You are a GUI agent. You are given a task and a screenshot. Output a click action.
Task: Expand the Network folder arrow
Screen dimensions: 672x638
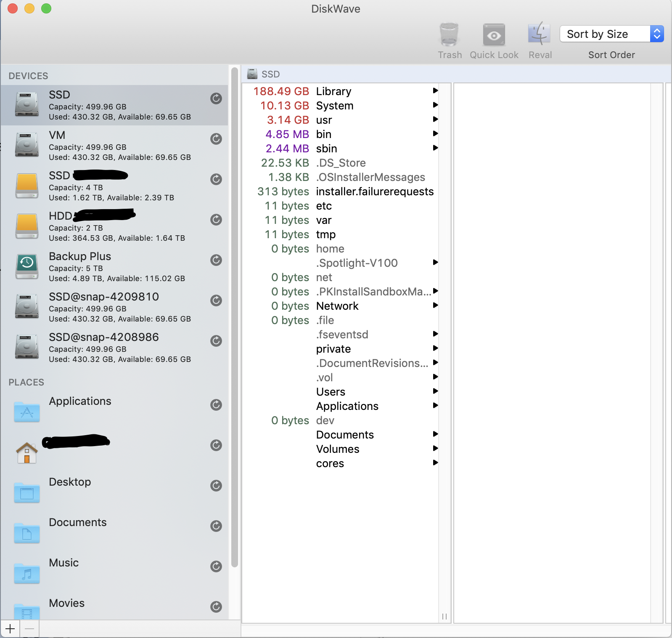436,305
